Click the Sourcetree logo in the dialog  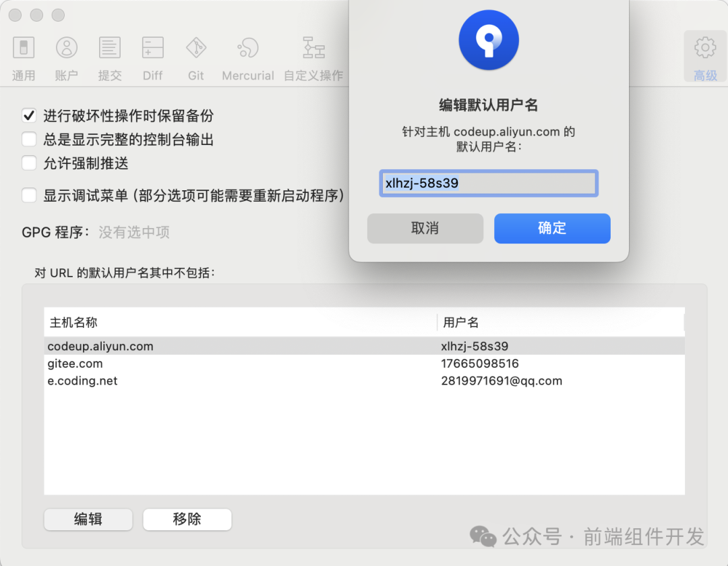coord(489,40)
